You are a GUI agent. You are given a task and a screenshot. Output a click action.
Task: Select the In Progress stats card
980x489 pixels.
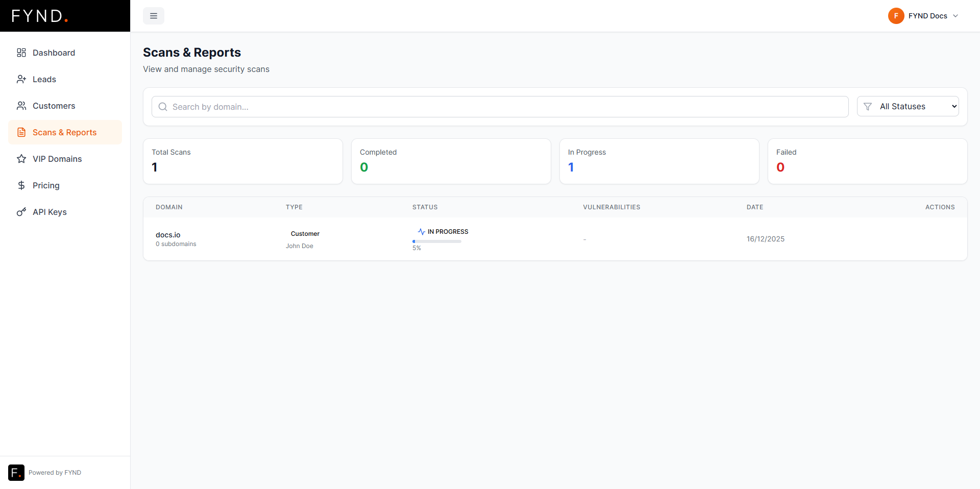[x=659, y=161]
